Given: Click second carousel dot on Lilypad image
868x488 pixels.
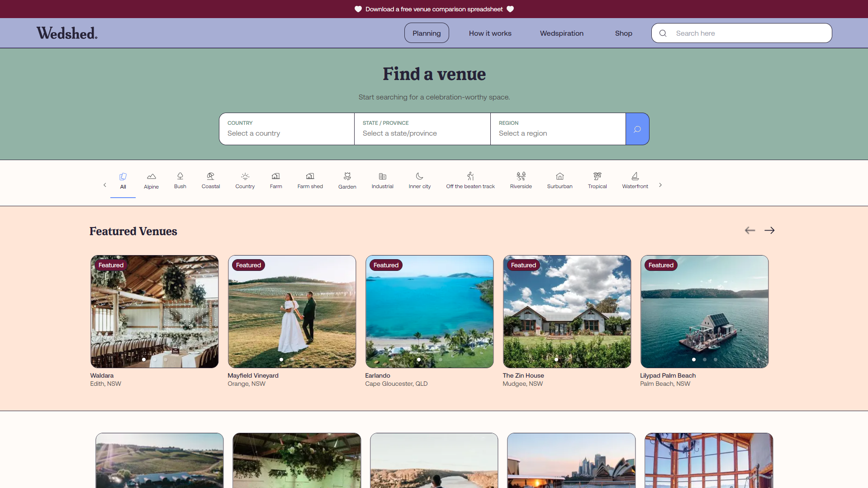Looking at the screenshot, I should tap(704, 360).
